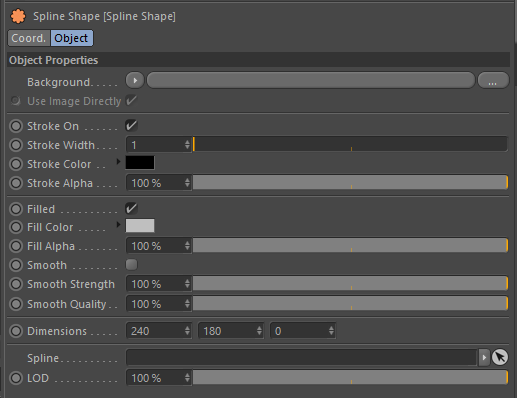Click the orange Spline Shape object icon
Screen dimensions: 517x398
[x=18, y=16]
